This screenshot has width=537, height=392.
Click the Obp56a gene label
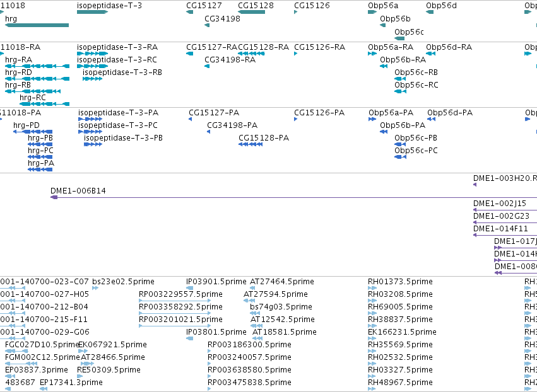pos(383,6)
